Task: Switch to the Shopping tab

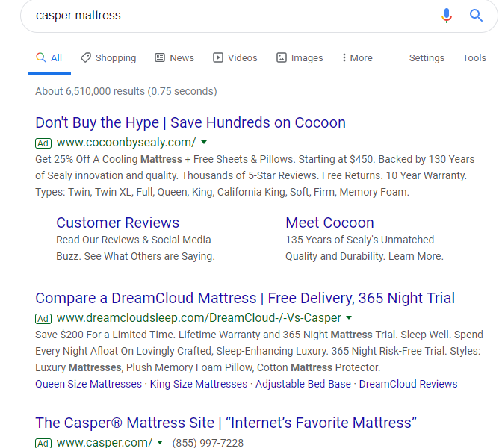Action: [x=108, y=58]
